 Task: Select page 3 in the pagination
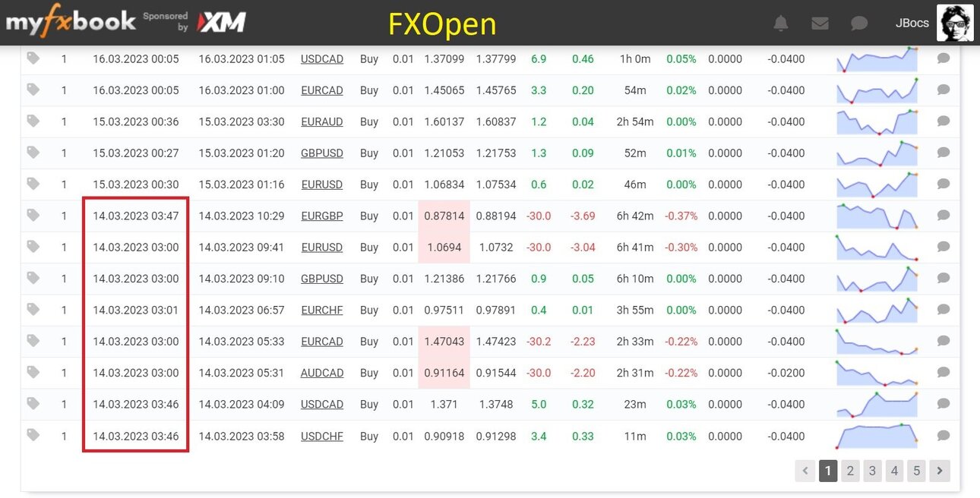872,471
